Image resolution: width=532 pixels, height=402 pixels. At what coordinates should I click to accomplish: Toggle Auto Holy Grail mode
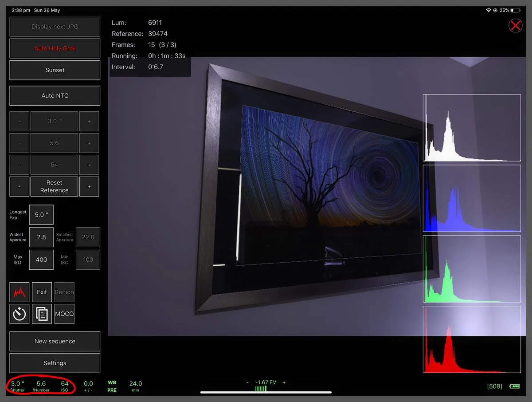[x=55, y=48]
